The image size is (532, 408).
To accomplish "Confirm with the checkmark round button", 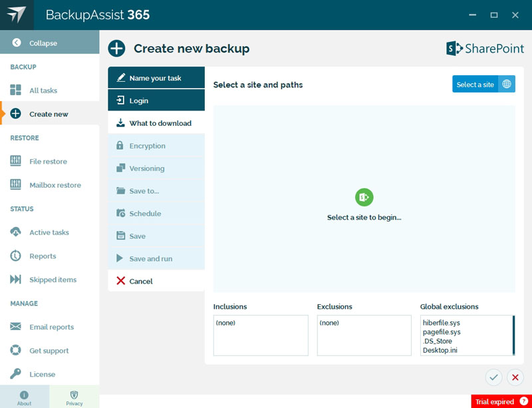I will (x=493, y=377).
